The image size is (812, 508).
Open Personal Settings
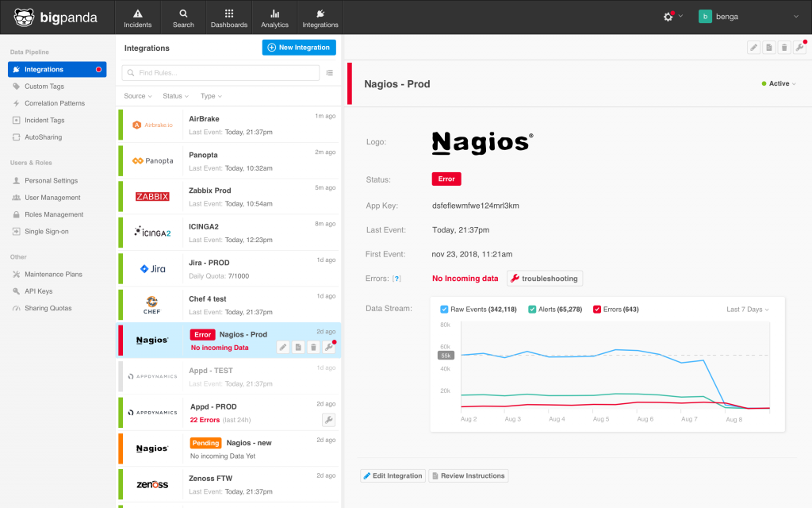(51, 180)
